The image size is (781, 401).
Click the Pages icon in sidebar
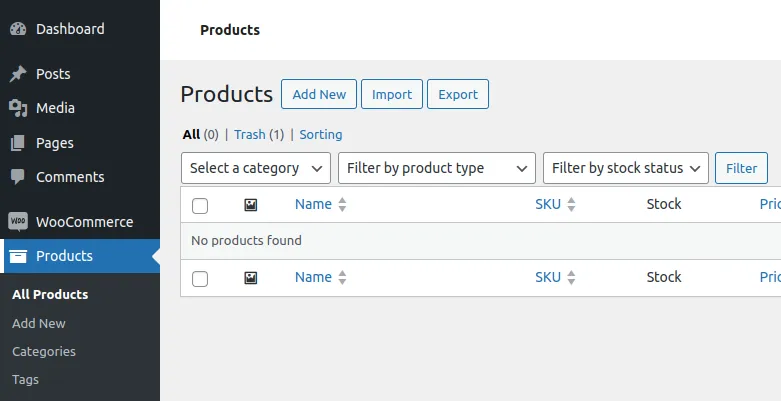tap(18, 143)
